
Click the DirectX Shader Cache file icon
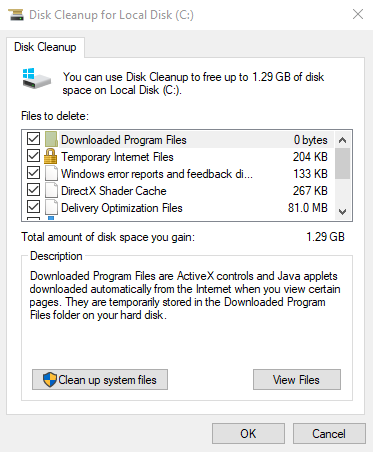[x=51, y=190]
